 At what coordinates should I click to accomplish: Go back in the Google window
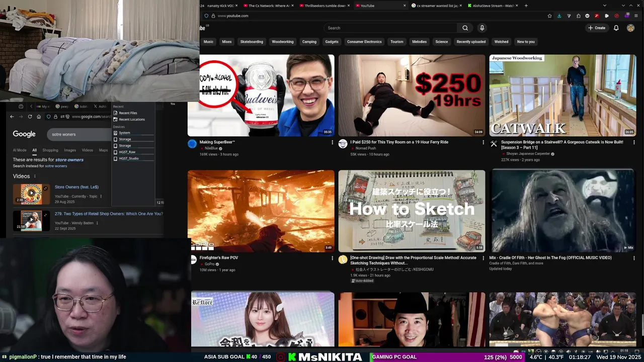click(x=12, y=117)
